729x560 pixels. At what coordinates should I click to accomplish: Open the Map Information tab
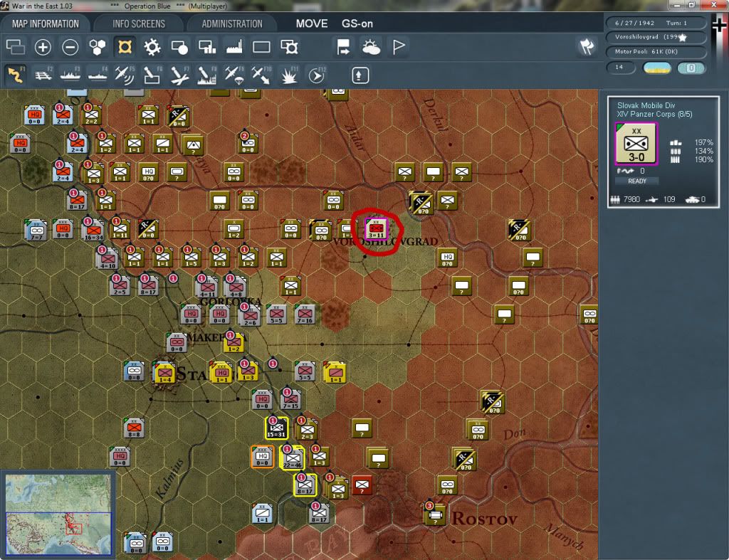[46, 23]
